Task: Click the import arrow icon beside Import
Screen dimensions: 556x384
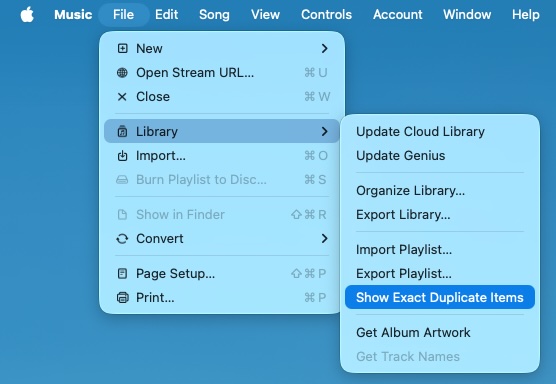Action: (x=122, y=156)
